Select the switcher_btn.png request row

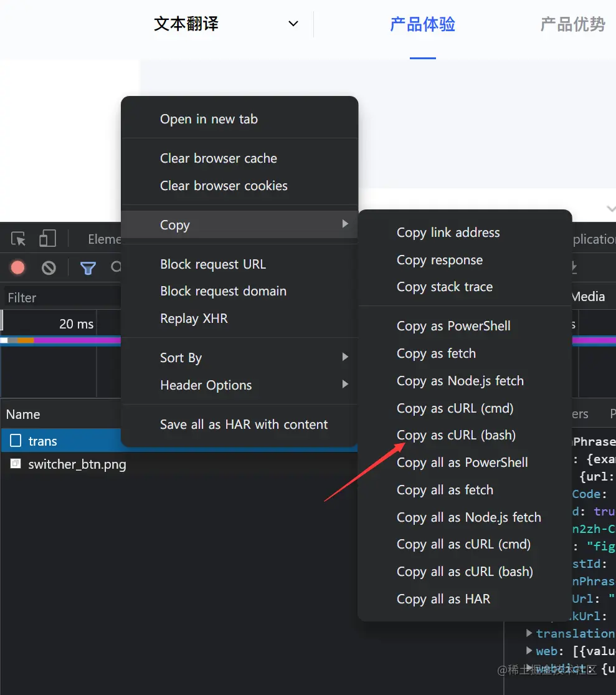tap(179, 464)
